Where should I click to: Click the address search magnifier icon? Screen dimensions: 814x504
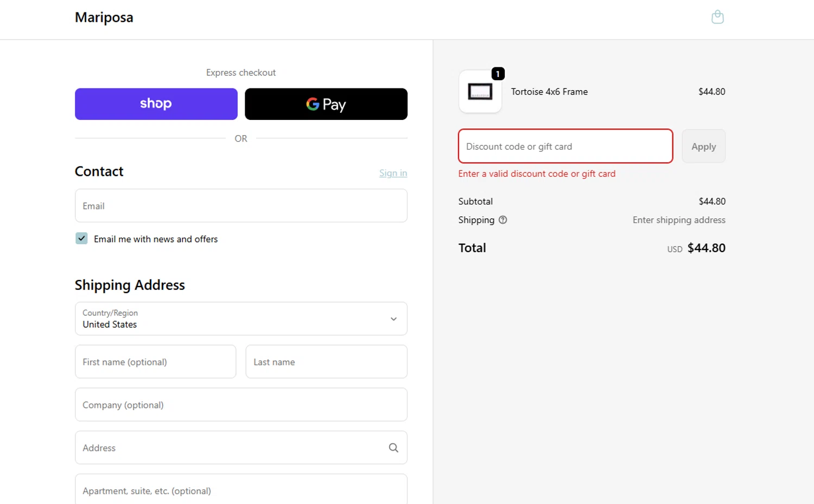(393, 448)
